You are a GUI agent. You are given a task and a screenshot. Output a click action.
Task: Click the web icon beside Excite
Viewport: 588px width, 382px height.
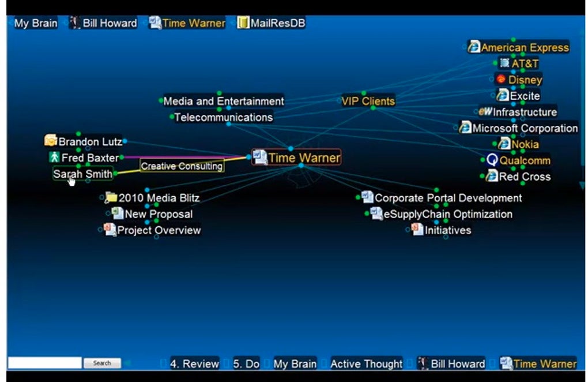click(x=503, y=95)
